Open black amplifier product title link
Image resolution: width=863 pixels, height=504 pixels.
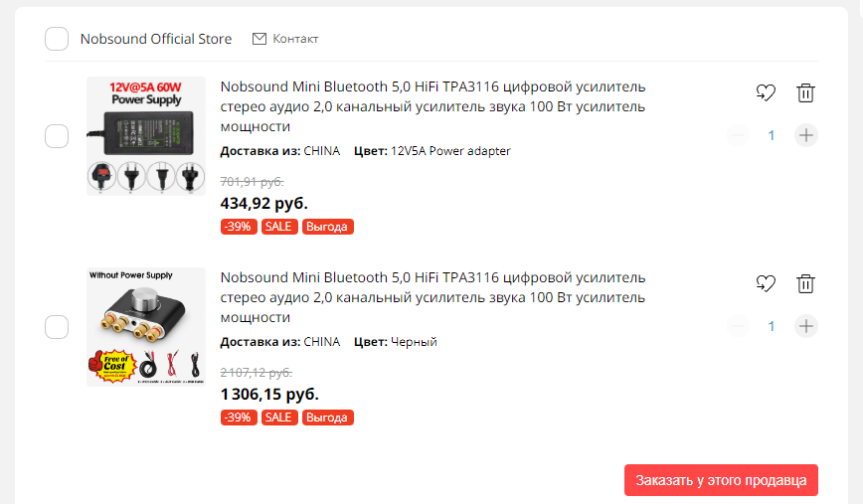point(432,297)
